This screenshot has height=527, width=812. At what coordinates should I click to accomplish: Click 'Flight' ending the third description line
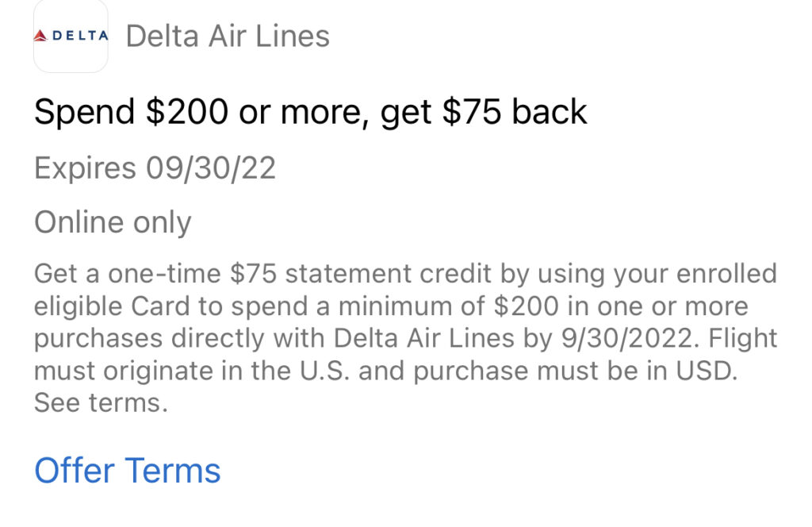tap(742, 338)
